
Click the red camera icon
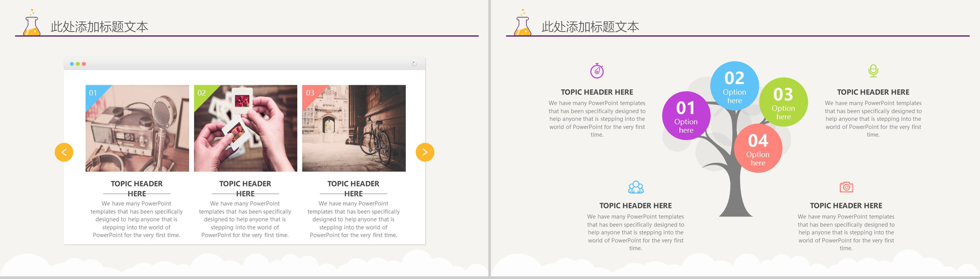(x=846, y=187)
